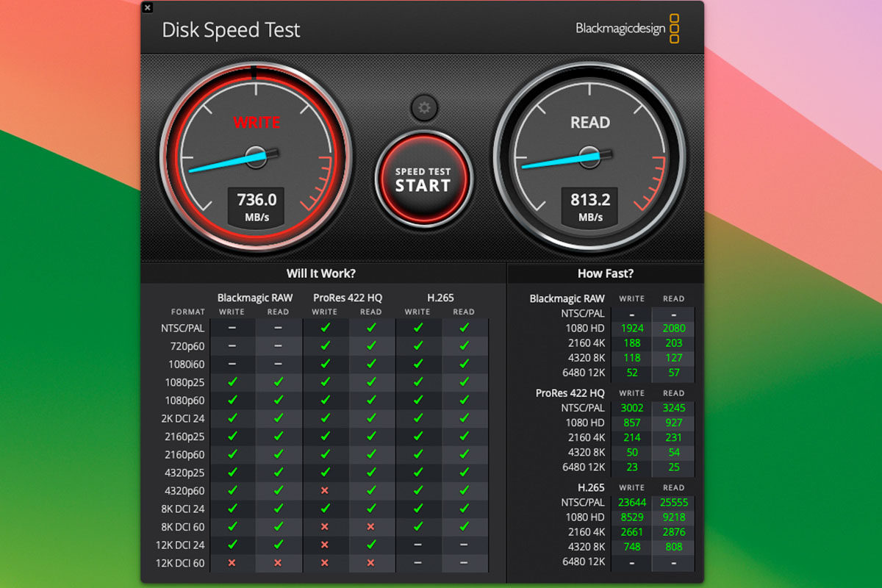
Task: Click the 25555 H.265 read value
Action: [x=673, y=503]
